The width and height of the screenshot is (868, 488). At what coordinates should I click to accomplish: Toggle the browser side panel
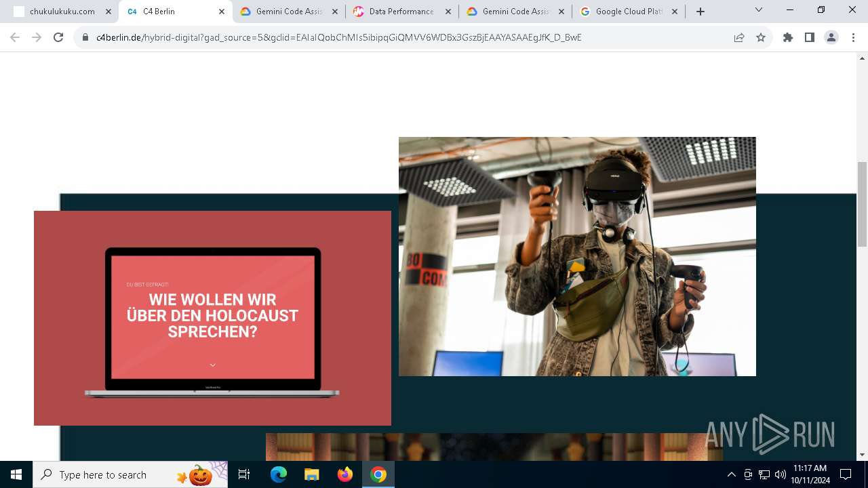point(810,37)
